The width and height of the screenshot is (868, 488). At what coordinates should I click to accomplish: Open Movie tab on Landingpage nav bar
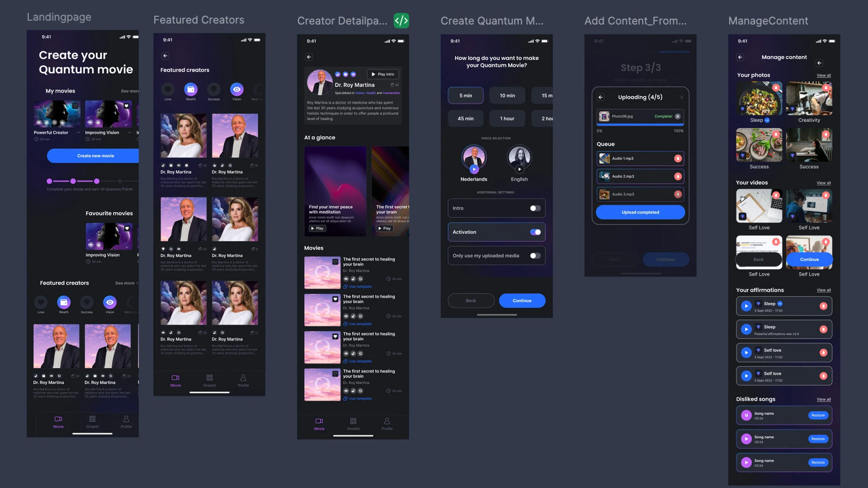(x=58, y=422)
